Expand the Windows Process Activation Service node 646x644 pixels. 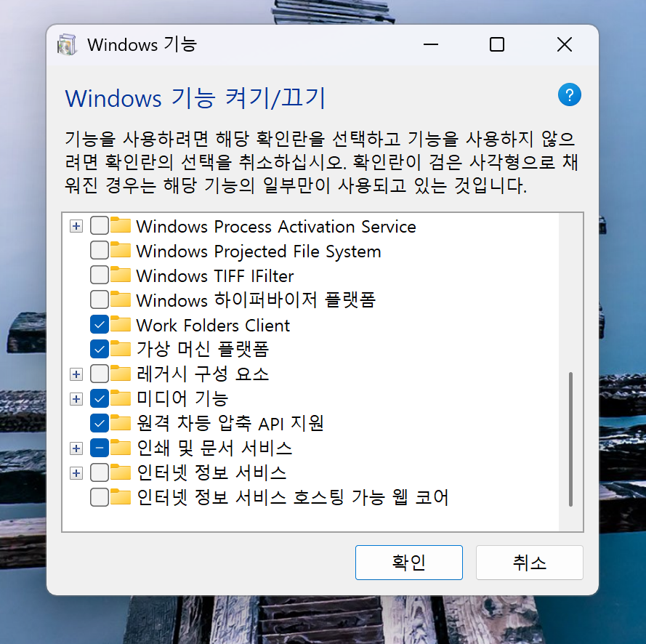pos(76,227)
